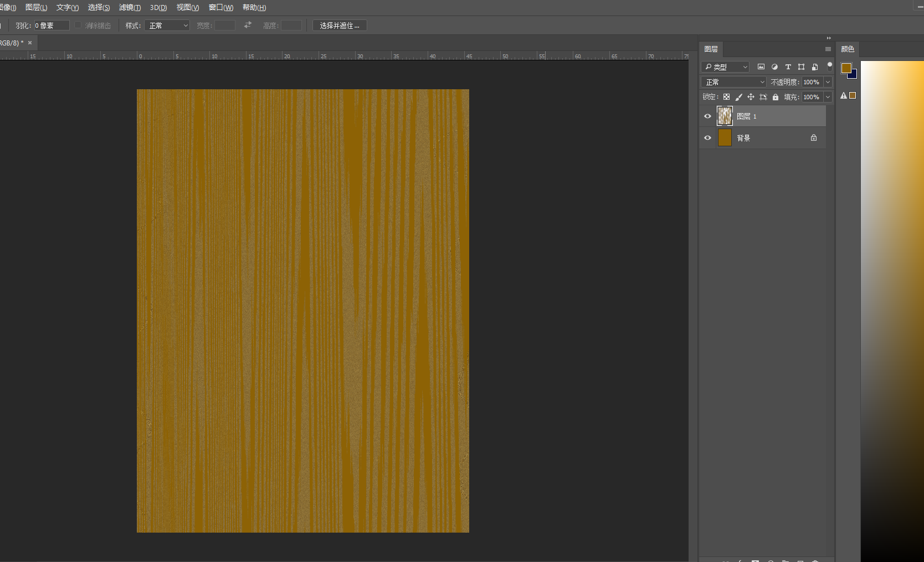The height and width of the screenshot is (562, 924).
Task: Filter layers by smart object icon
Action: [x=815, y=67]
